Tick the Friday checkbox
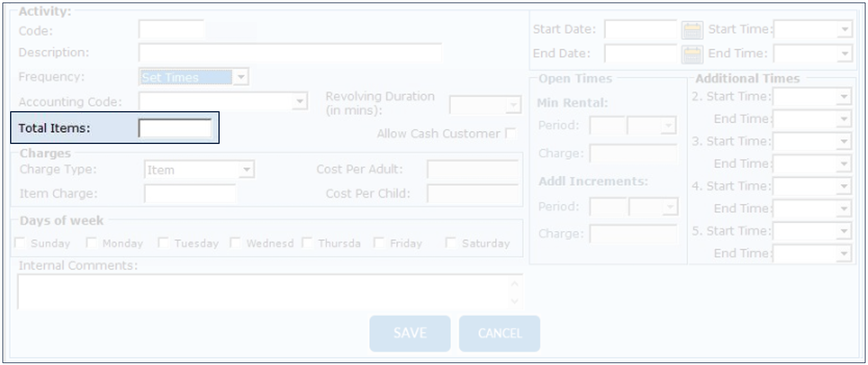This screenshot has height=365, width=868. (x=380, y=243)
